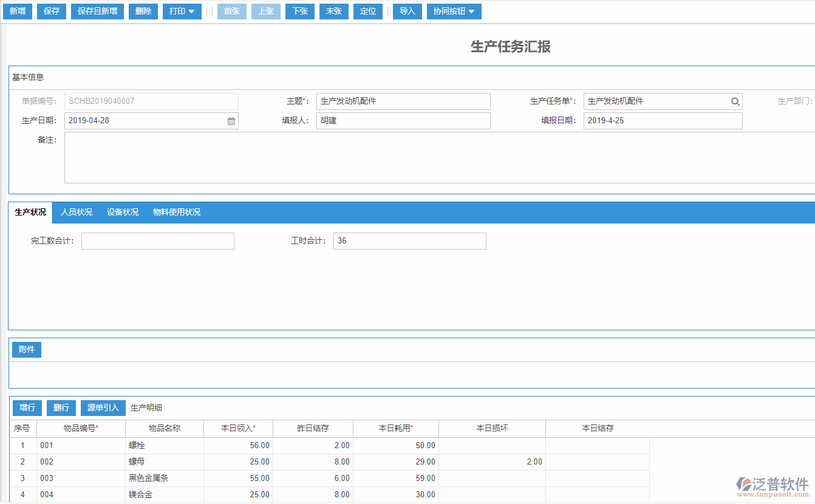Open the calendar icon for 生产日期

231,121
